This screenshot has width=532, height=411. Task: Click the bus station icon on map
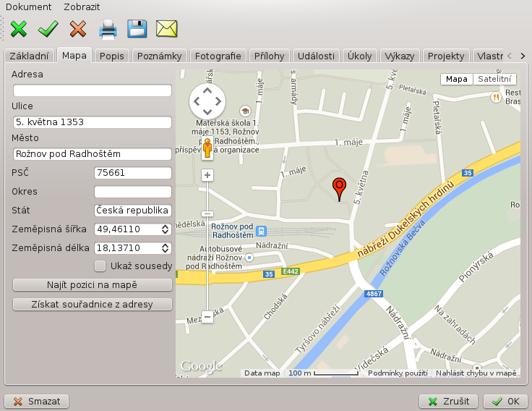coord(249,258)
